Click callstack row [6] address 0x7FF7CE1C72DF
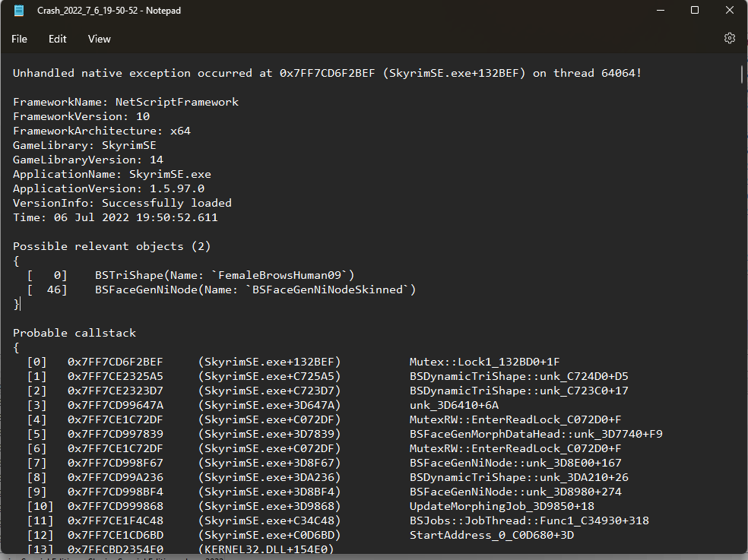 tap(115, 448)
